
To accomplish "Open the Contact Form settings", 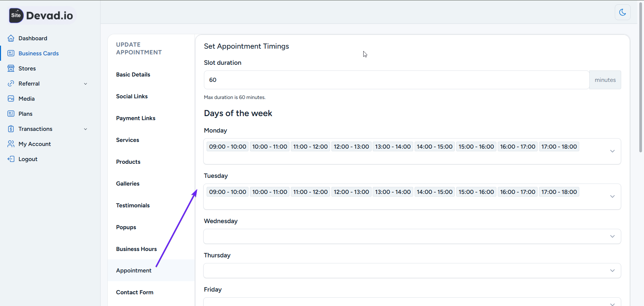I will [x=135, y=292].
